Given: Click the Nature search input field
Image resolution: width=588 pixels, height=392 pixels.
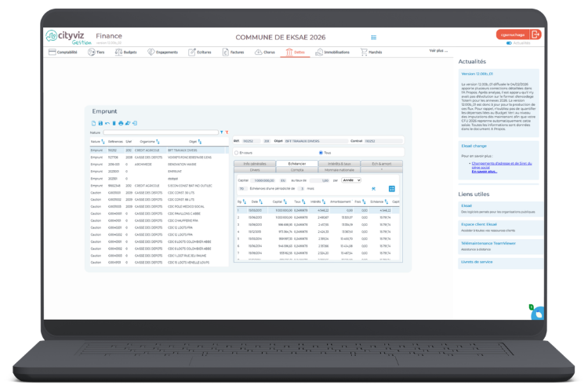Looking at the screenshot, I should point(161,132).
